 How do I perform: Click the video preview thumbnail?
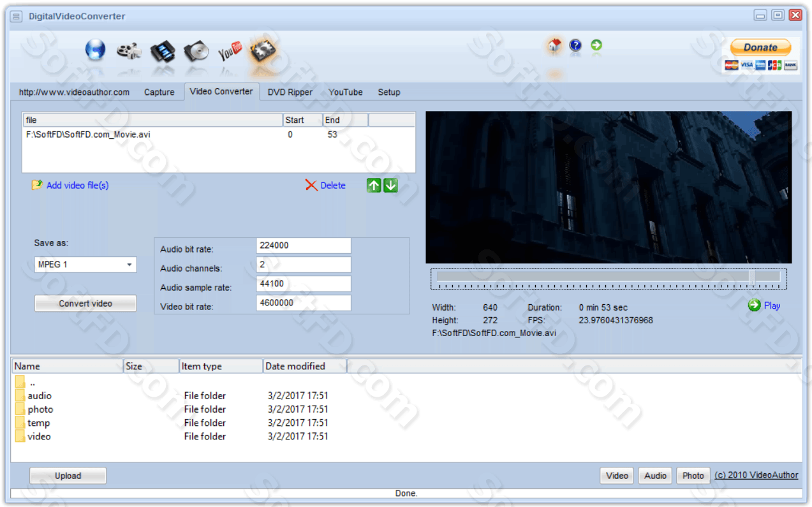609,187
